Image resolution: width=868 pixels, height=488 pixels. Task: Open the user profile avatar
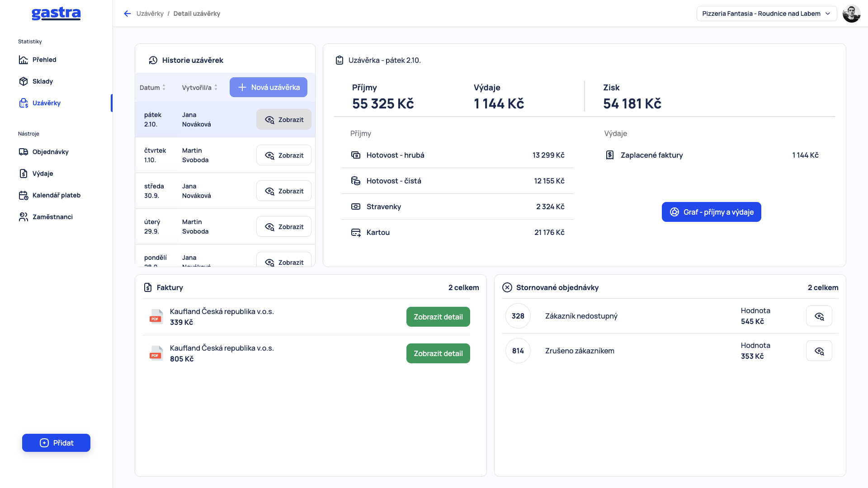[852, 14]
